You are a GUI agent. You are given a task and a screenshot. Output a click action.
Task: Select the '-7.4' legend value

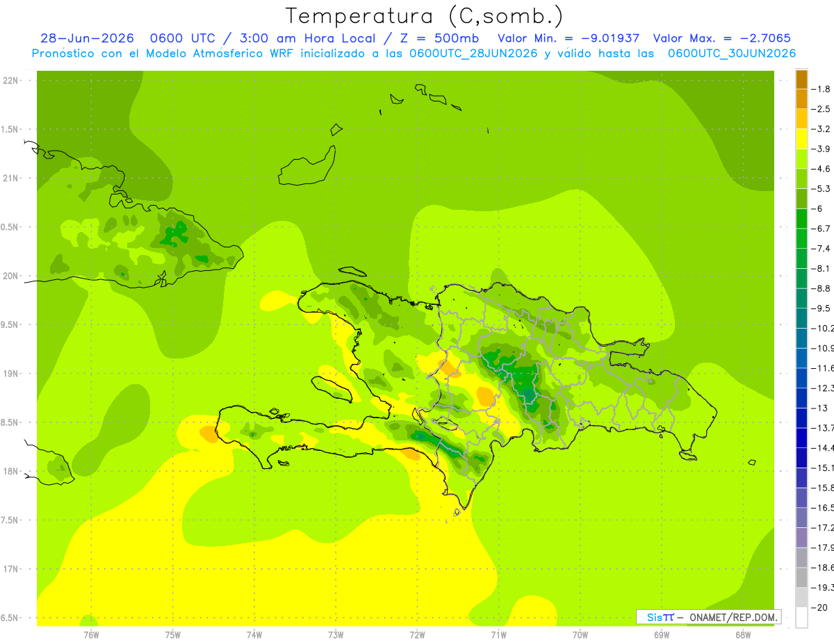821,249
